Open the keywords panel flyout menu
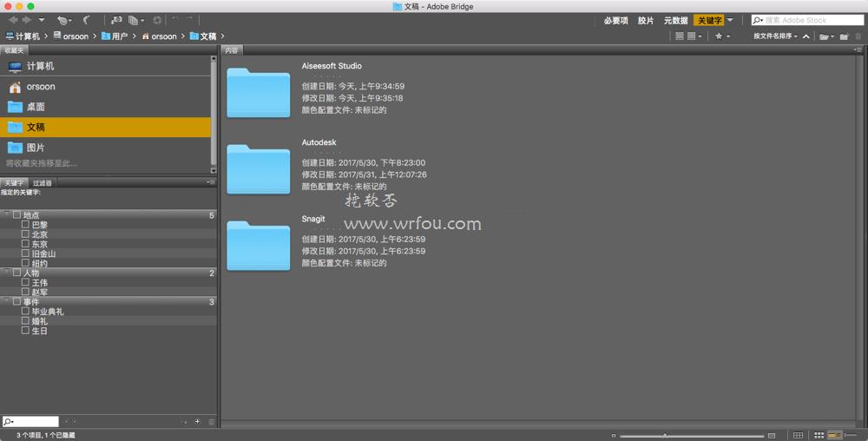This screenshot has width=868, height=441. pos(211,182)
